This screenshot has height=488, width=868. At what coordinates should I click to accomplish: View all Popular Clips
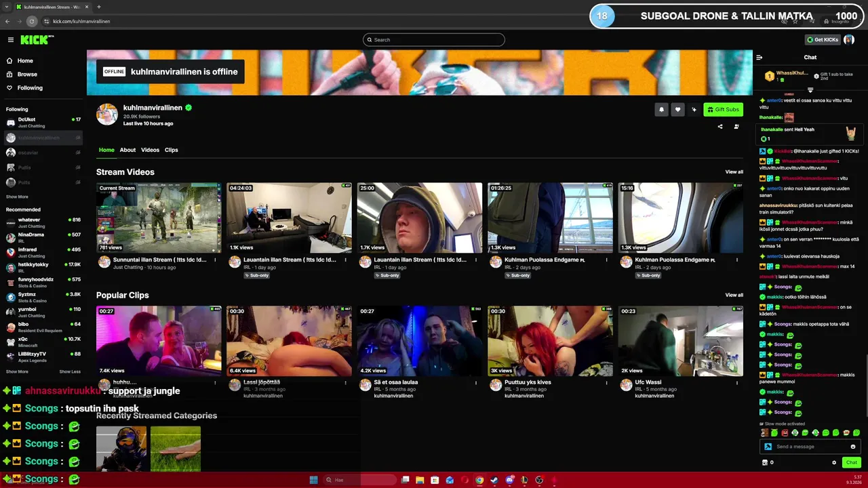[734, 295]
